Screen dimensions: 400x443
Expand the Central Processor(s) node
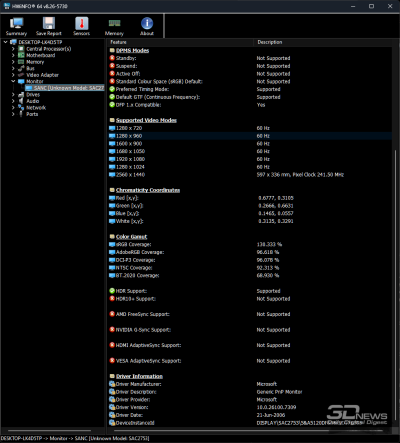click(x=13, y=49)
